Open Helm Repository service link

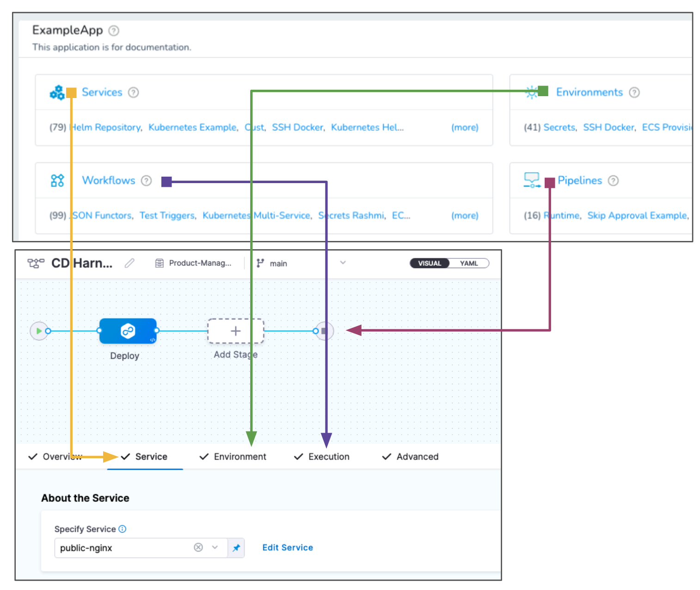coord(105,127)
